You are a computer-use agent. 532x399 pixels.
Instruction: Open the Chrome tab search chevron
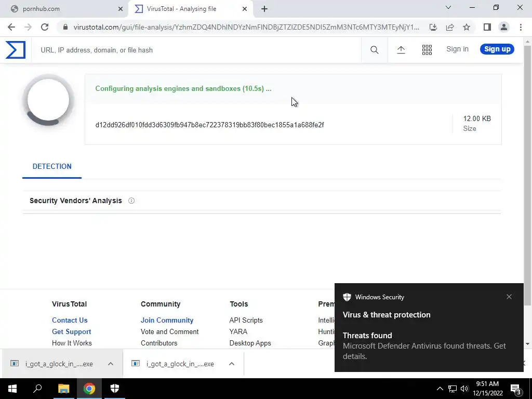coord(448,7)
